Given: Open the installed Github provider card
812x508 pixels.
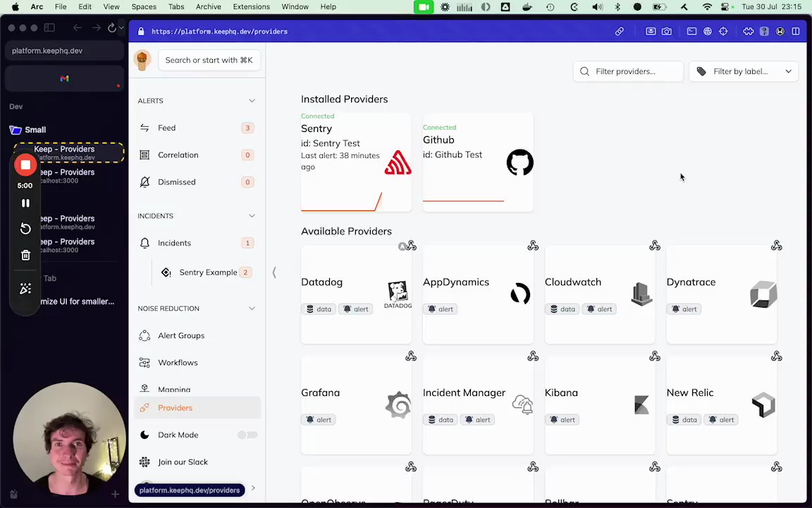Looking at the screenshot, I should [478, 162].
